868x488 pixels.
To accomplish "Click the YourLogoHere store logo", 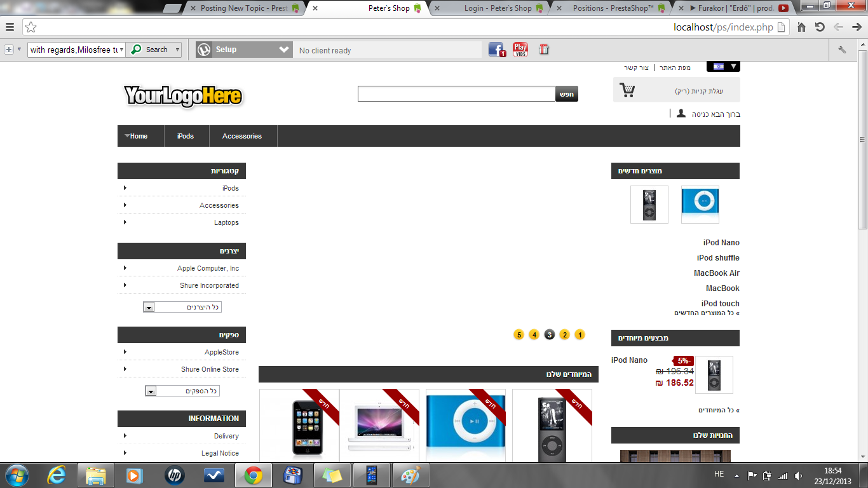I will [183, 96].
